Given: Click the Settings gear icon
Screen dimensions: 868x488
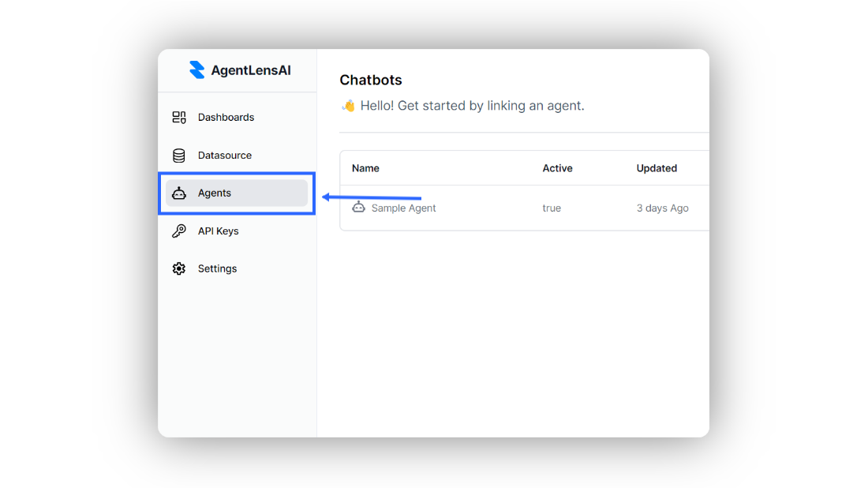Looking at the screenshot, I should (x=179, y=269).
